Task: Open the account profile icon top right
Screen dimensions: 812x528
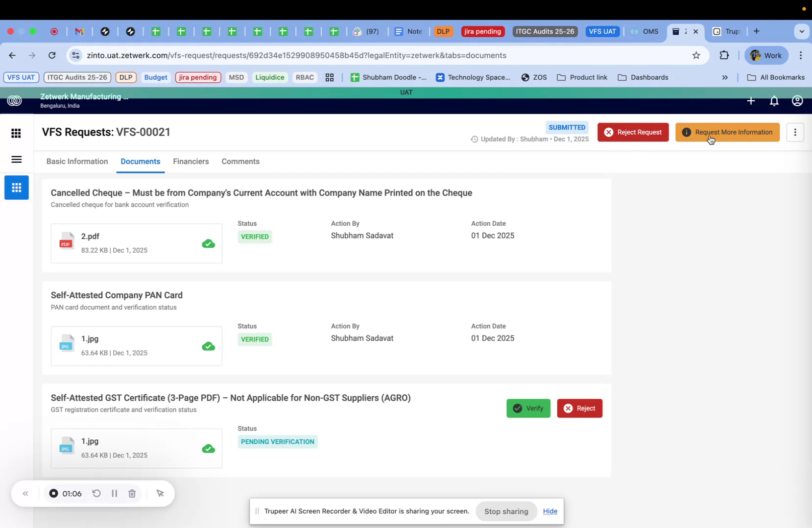Action: (x=796, y=101)
